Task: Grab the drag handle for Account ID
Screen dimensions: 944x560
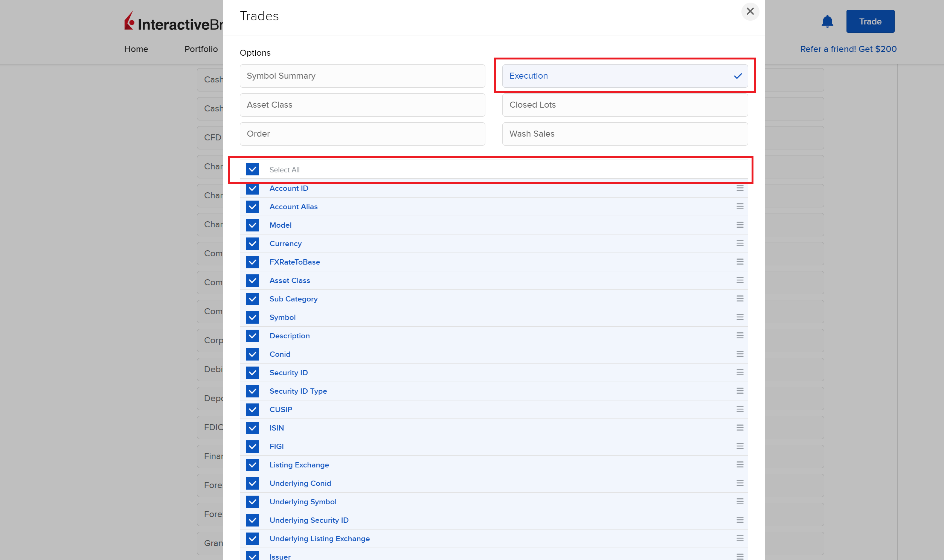Action: pos(740,188)
